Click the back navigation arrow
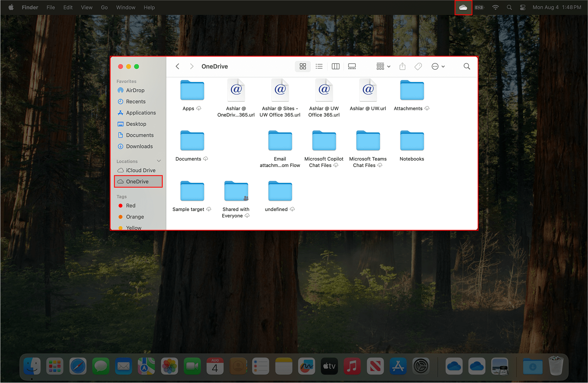588x383 pixels. [177, 66]
